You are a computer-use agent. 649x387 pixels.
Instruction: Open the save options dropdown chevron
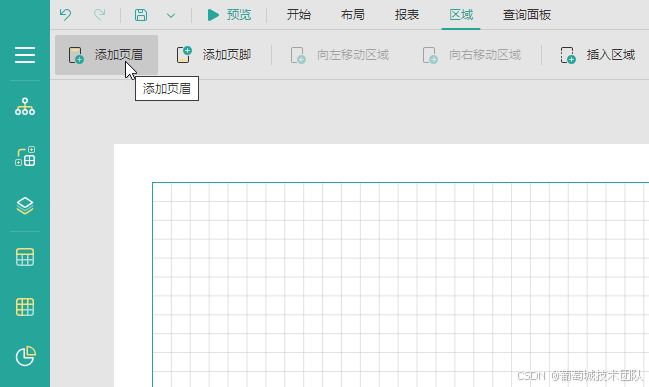(x=171, y=16)
